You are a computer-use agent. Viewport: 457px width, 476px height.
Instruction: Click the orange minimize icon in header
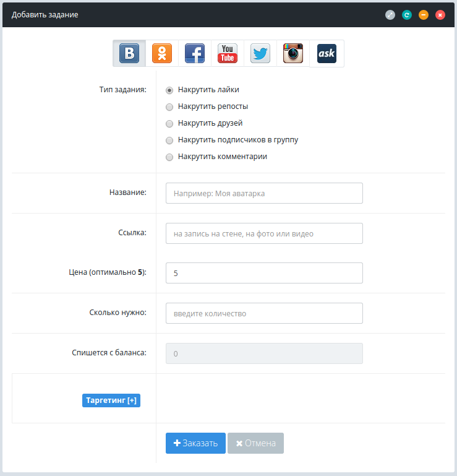(x=424, y=15)
